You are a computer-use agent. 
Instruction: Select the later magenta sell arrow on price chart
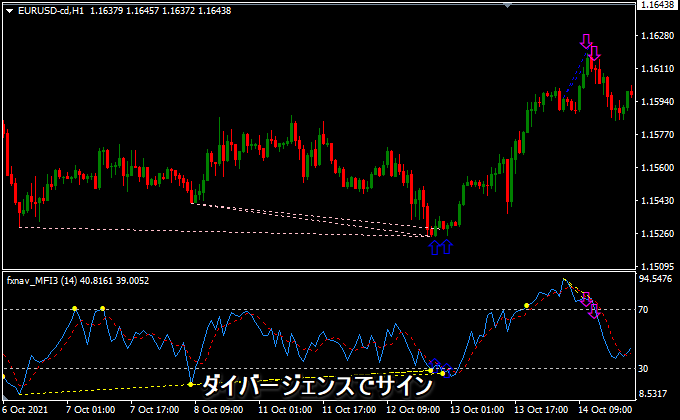pyautogui.click(x=595, y=53)
